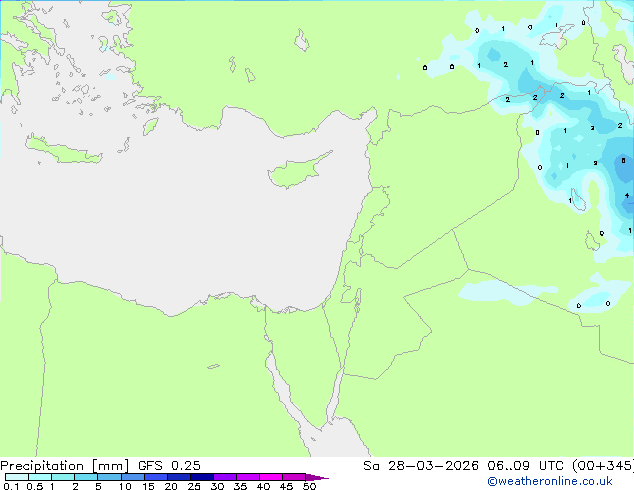The width and height of the screenshot is (634, 490).
Task: Click the 1–2 mm legend swatch
Action: [63, 477]
